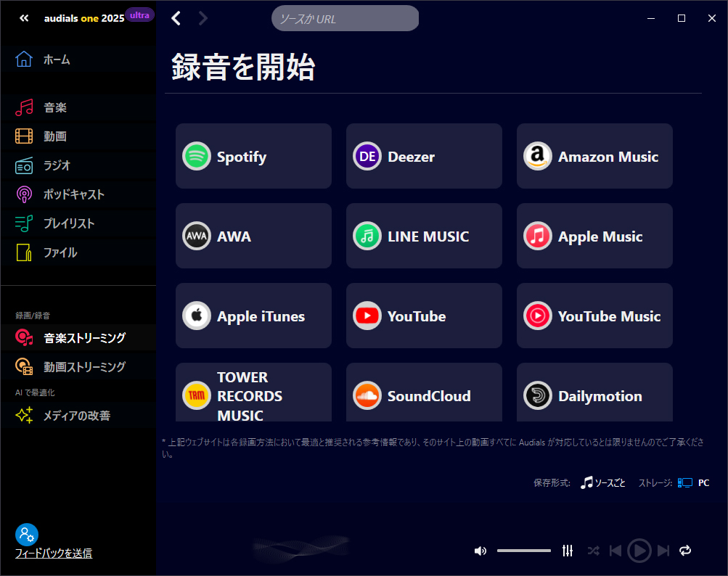This screenshot has width=728, height=576.
Task: Open メディアの改善 AI optimization
Action: (78, 416)
